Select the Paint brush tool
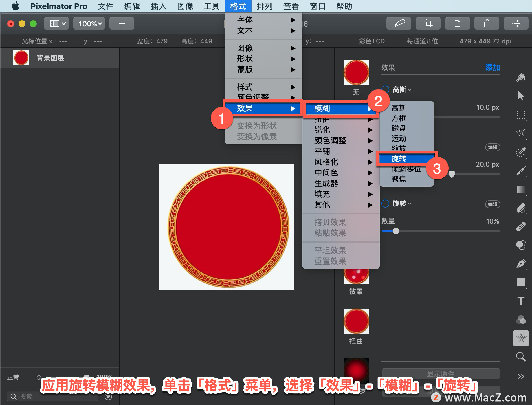The width and height of the screenshot is (532, 405). click(521, 170)
